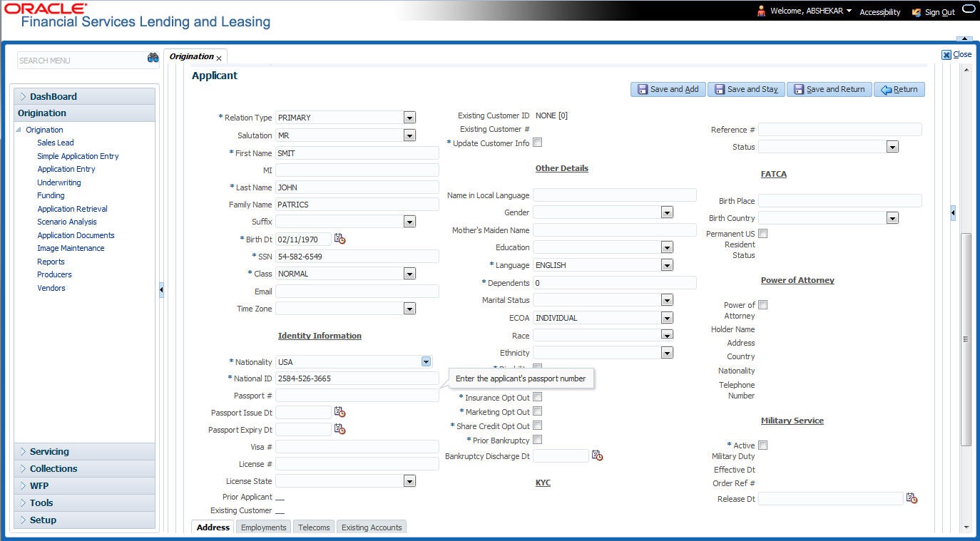Viewport: 980px width, 541px height.
Task: Click into the Email field
Action: (357, 292)
